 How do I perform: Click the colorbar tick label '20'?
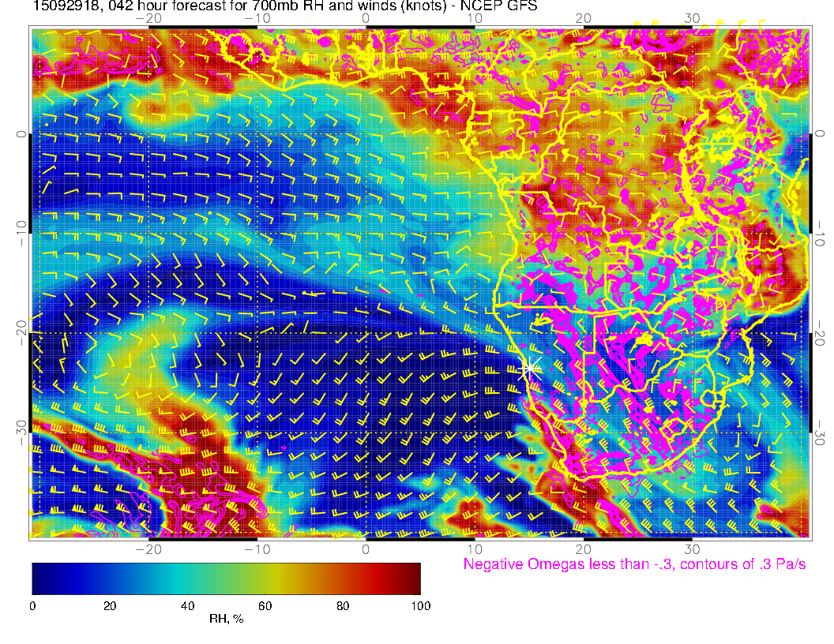tap(110, 606)
